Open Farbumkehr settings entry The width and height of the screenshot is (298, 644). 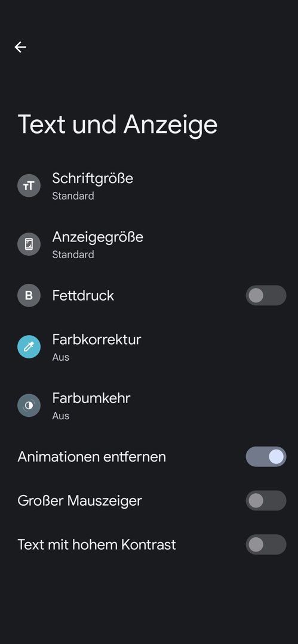point(149,406)
